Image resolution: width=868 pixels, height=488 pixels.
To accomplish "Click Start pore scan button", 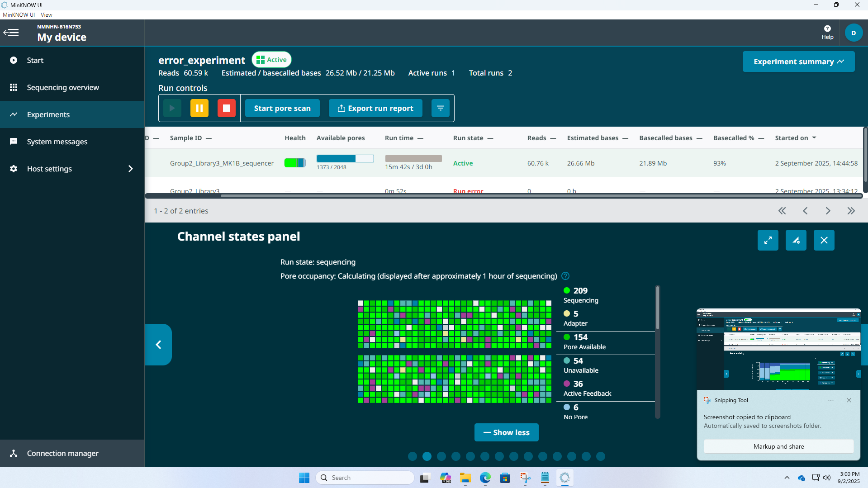I will [282, 108].
